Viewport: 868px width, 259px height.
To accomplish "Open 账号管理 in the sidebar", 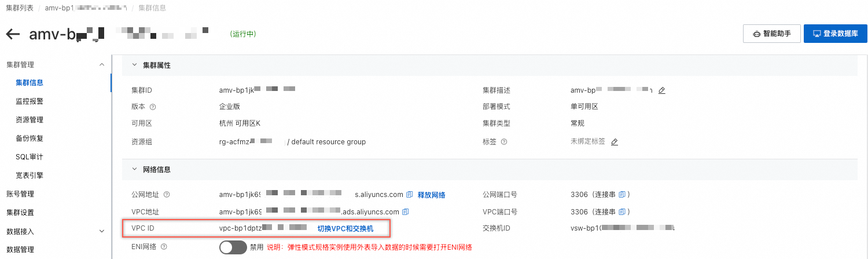I will coord(20,194).
